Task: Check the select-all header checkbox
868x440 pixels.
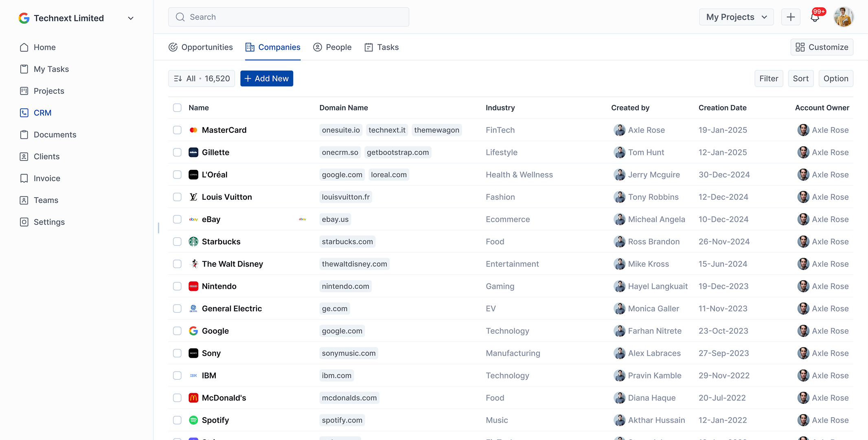Action: tap(177, 108)
